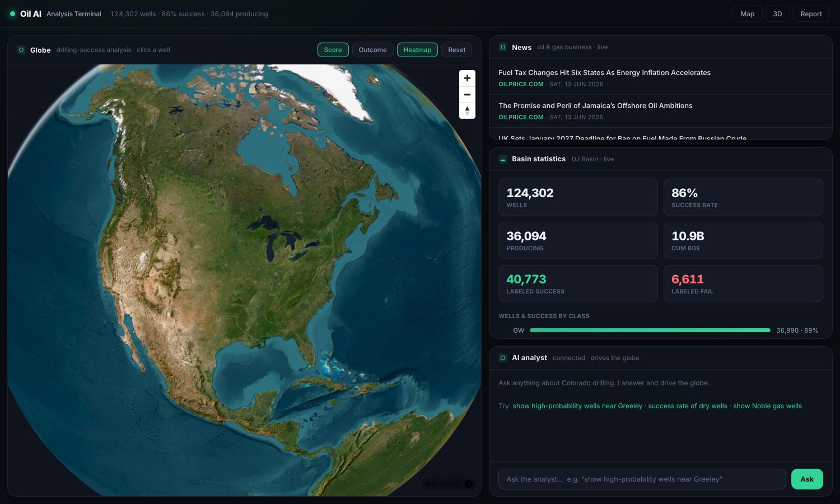Click the 'connected · drives the globe' subtitle
The image size is (840, 504).
pos(596,358)
